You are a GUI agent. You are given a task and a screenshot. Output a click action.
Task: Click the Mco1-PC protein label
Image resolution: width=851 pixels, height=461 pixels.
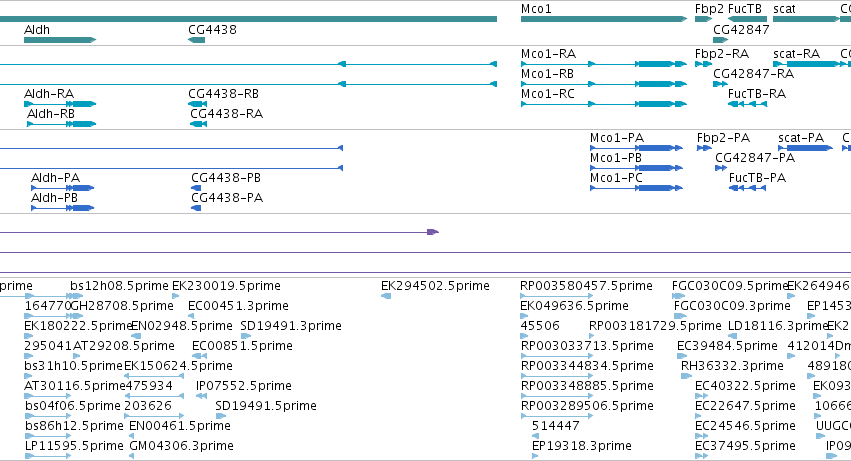click(616, 178)
